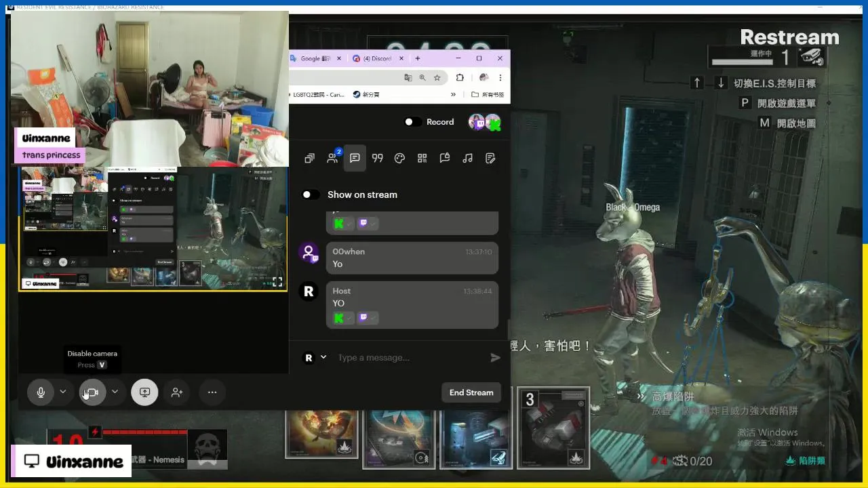
Task: Click the translate page icon in address bar
Action: coord(408,77)
